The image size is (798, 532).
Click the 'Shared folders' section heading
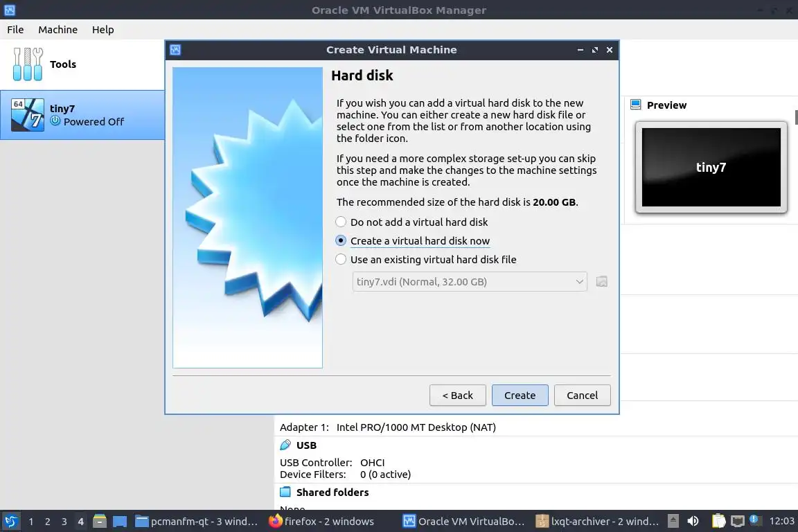pyautogui.click(x=332, y=493)
